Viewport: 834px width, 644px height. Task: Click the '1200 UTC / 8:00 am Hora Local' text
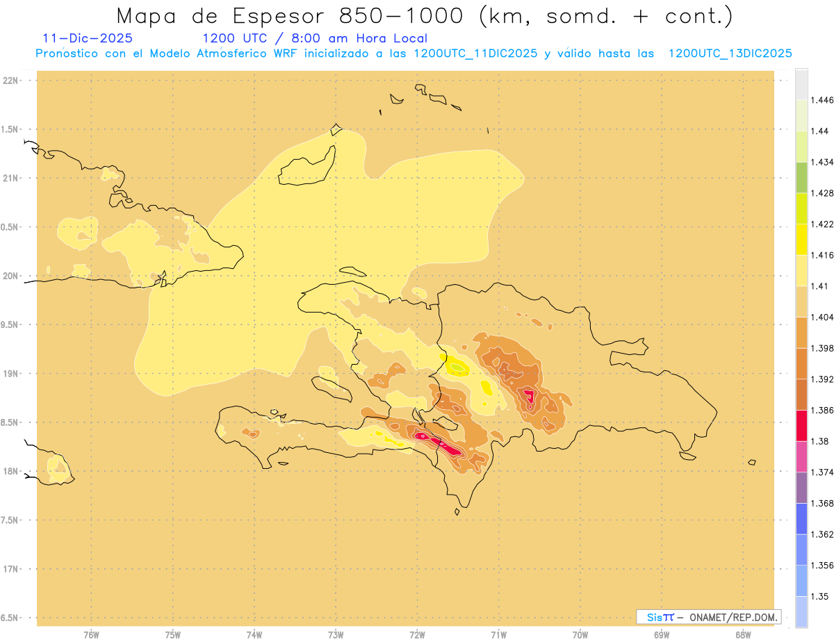315,38
